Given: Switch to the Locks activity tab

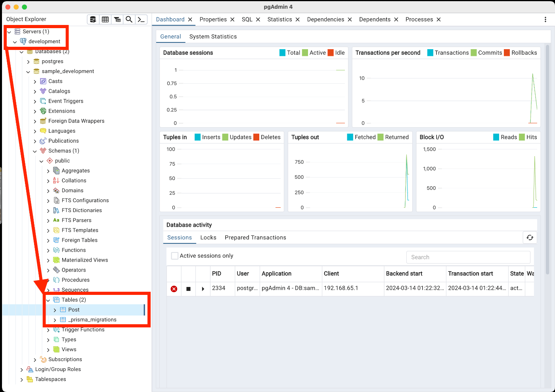Looking at the screenshot, I should tap(208, 237).
